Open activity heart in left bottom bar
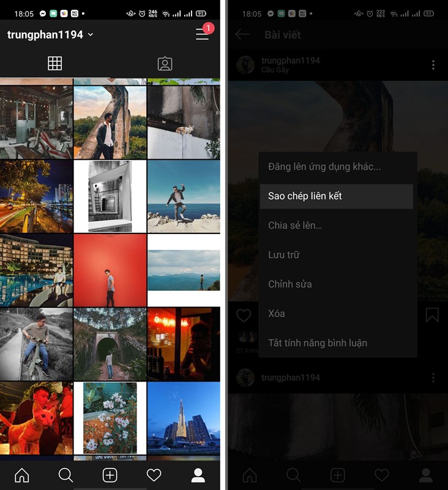 tap(154, 475)
